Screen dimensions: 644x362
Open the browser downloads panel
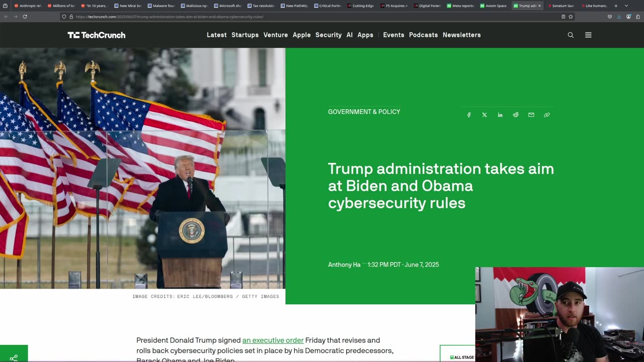(x=619, y=17)
